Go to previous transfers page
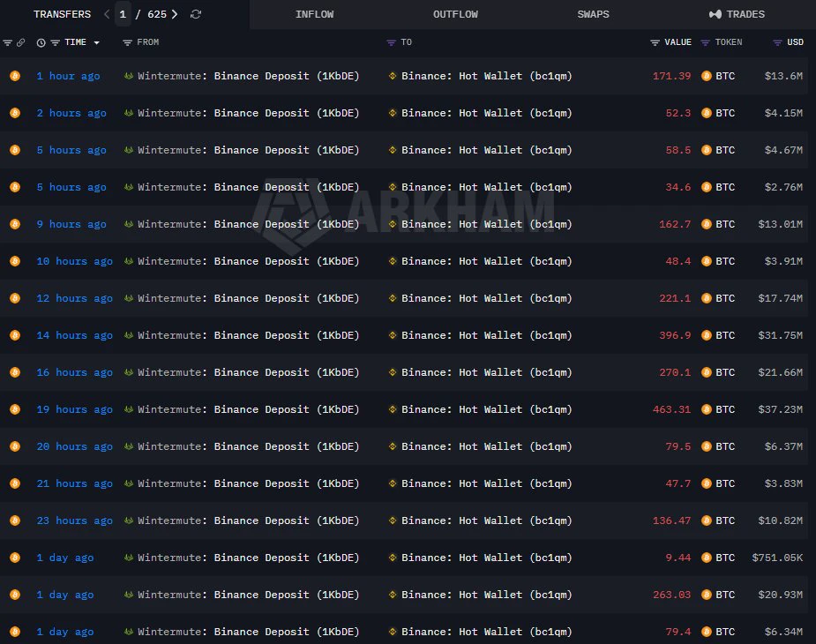The image size is (816, 644). (x=107, y=14)
